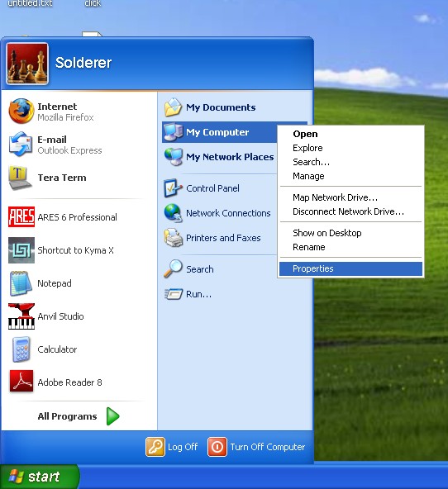Open the Control Panel icon

(x=173, y=188)
